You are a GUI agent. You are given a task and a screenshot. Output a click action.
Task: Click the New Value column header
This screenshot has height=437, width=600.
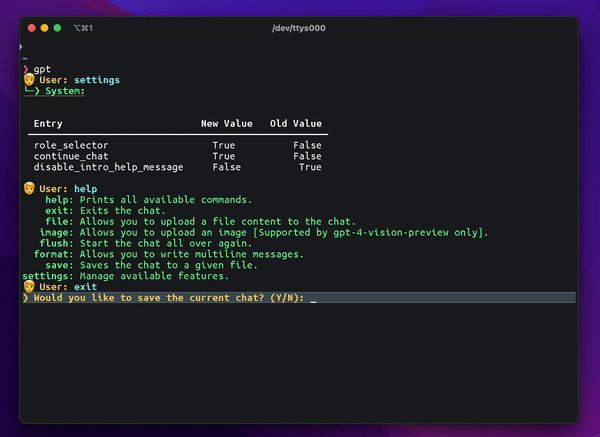(227, 124)
